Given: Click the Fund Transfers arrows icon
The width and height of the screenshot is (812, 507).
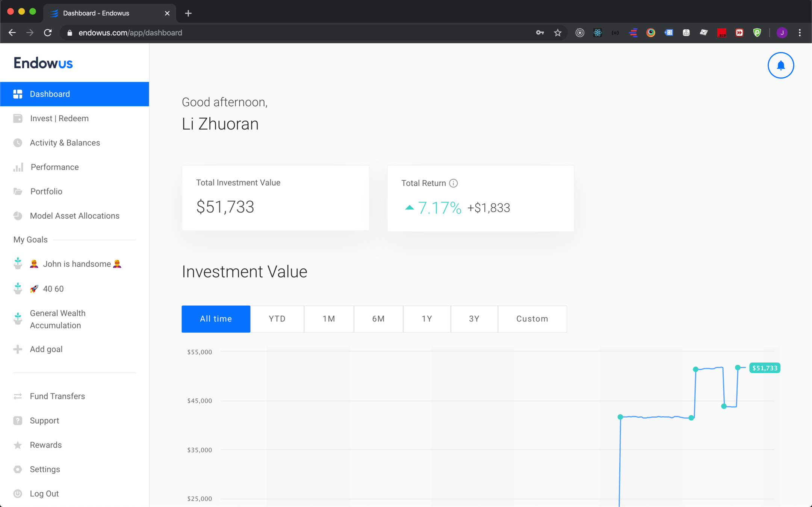Looking at the screenshot, I should (18, 396).
